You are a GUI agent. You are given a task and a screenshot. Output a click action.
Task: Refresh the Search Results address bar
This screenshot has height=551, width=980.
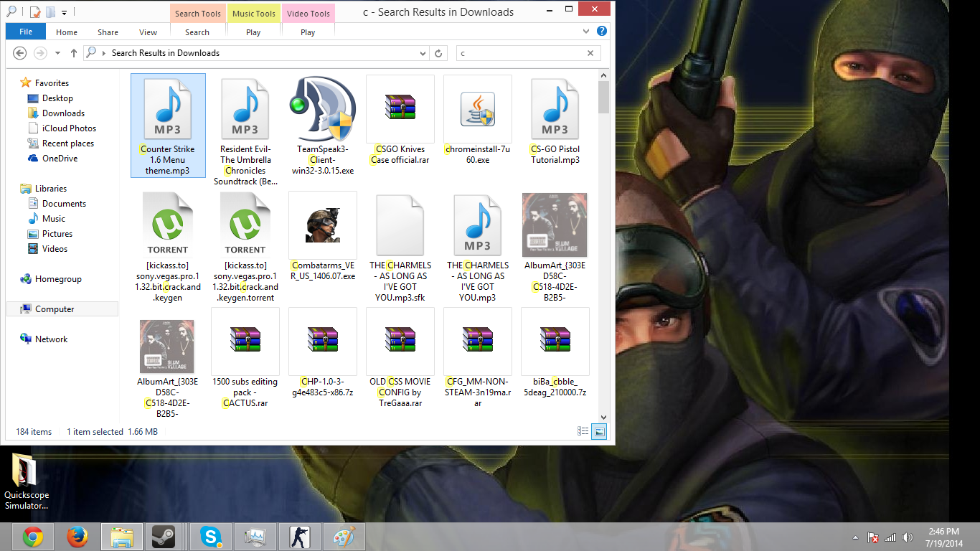click(439, 53)
